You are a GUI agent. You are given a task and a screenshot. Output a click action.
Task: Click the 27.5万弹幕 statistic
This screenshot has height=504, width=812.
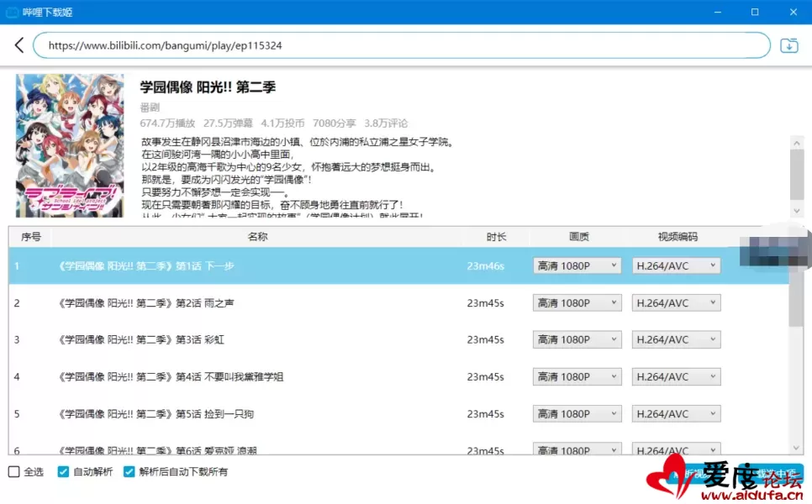(228, 123)
